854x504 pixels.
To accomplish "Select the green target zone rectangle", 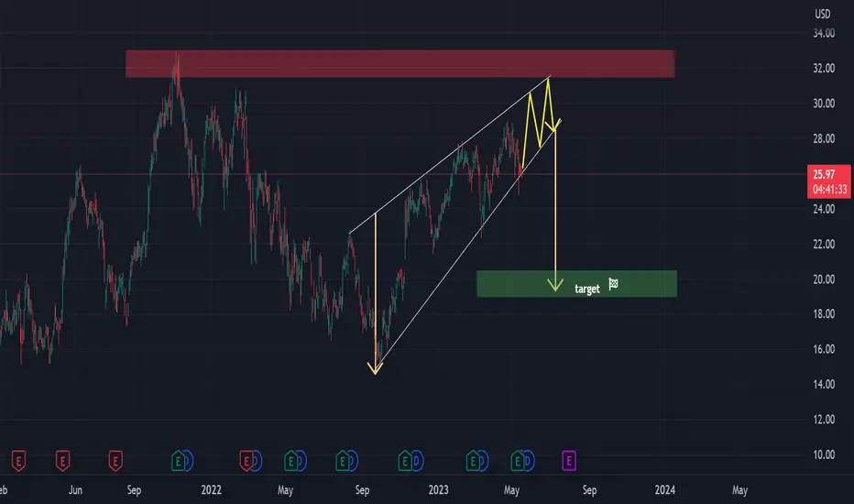I will (x=576, y=283).
